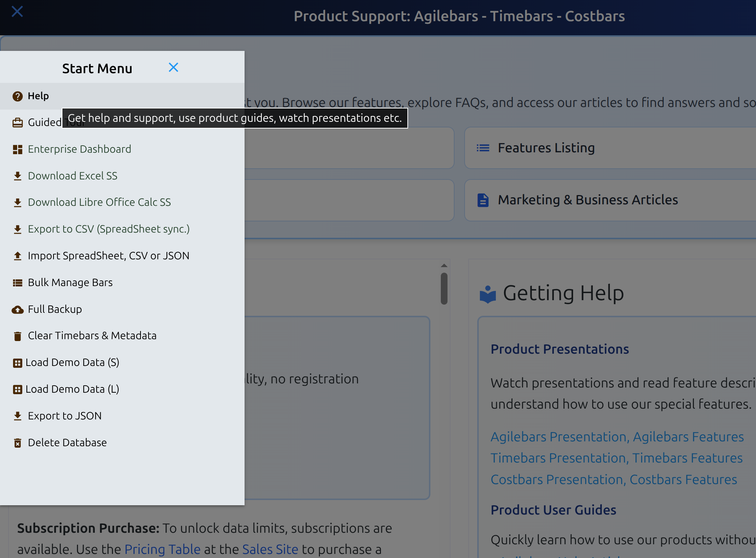Click the Features Listing list icon
The width and height of the screenshot is (756, 558).
[x=483, y=148]
